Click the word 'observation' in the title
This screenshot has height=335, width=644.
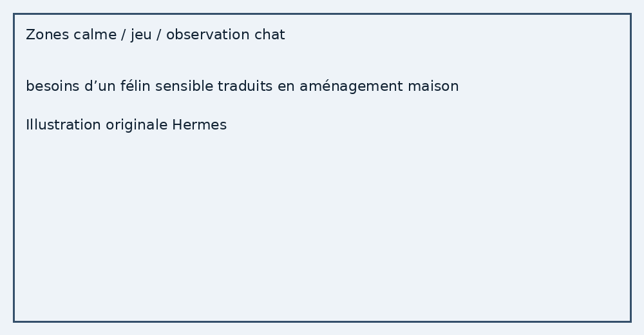pyautogui.click(x=208, y=35)
